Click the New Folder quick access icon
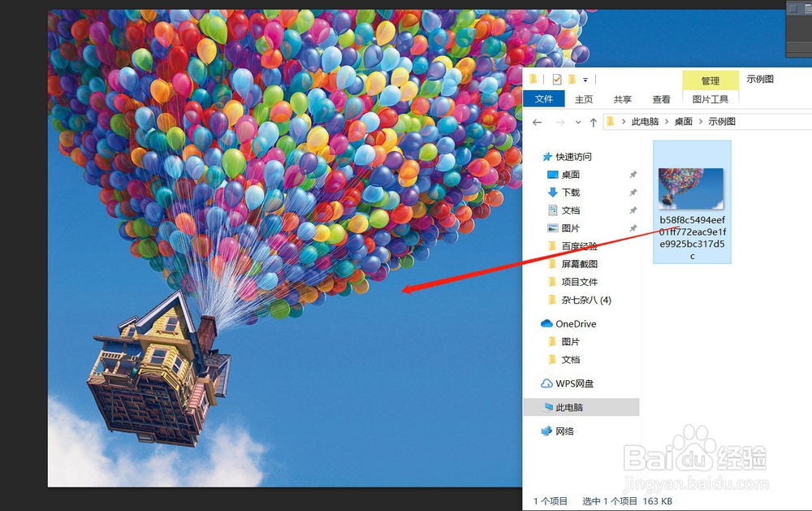812x511 pixels. 572,80
